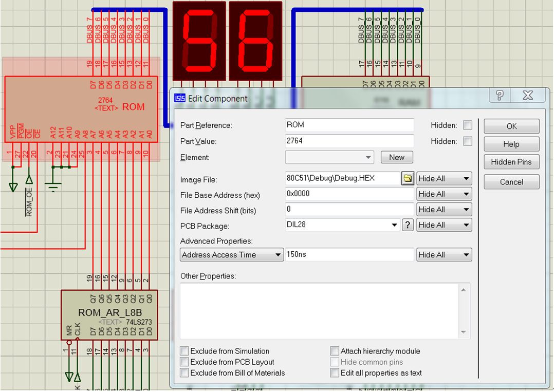This screenshot has height=392, width=554.
Task: Select the 2764 ROM chip component
Action: coord(81,109)
